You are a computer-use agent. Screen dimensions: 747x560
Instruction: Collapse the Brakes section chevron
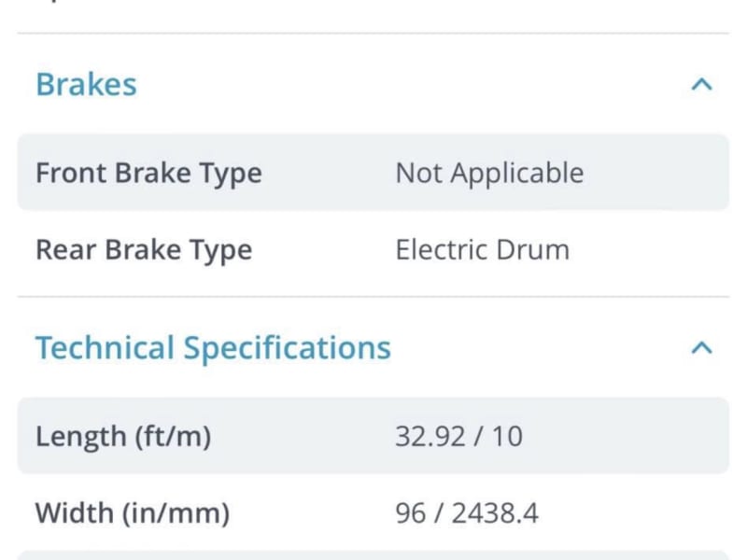[x=701, y=85]
